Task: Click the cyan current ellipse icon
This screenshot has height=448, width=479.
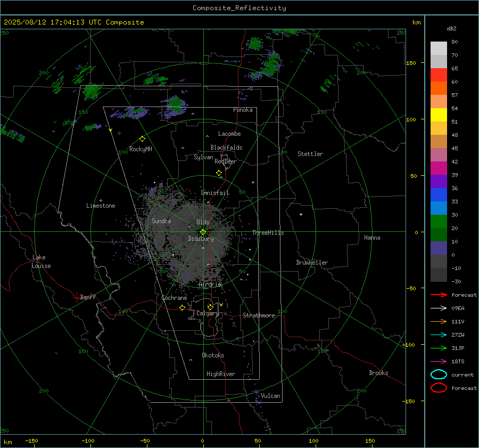Action: tap(439, 374)
